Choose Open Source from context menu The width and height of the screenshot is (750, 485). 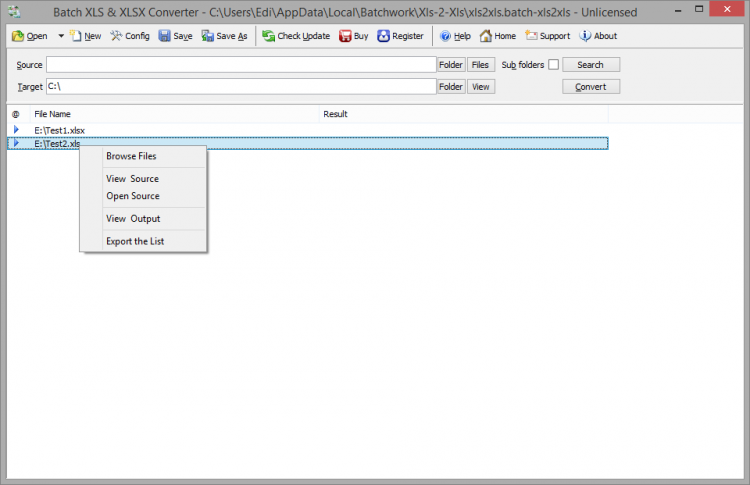click(143, 196)
